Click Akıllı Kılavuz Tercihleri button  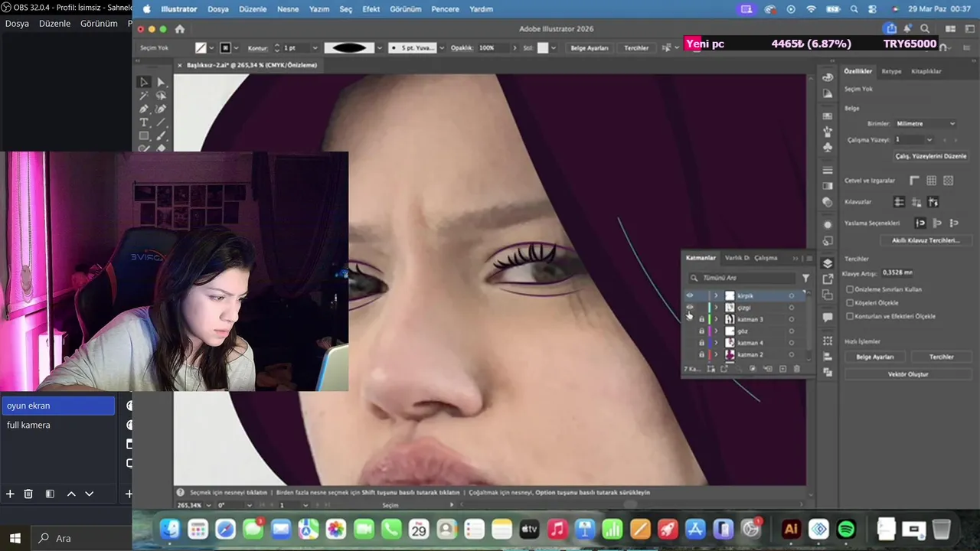tap(925, 240)
